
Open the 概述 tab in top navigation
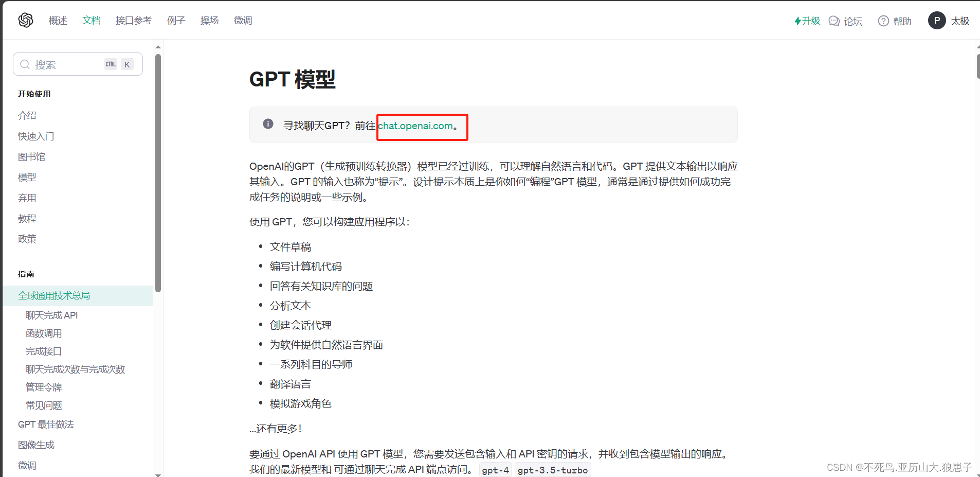(58, 21)
